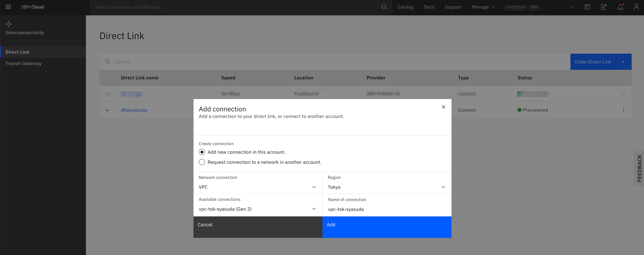
Task: Open the user profile avatar icon
Action: pos(636,7)
